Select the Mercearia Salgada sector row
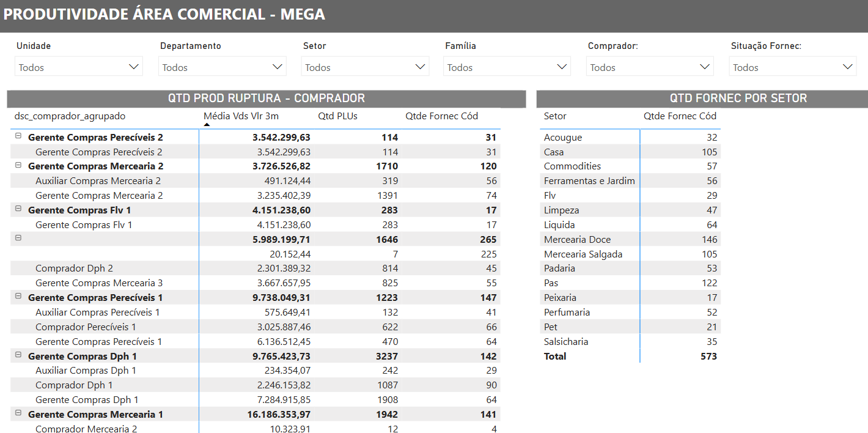Viewport: 868px width, 433px height. pyautogui.click(x=630, y=254)
